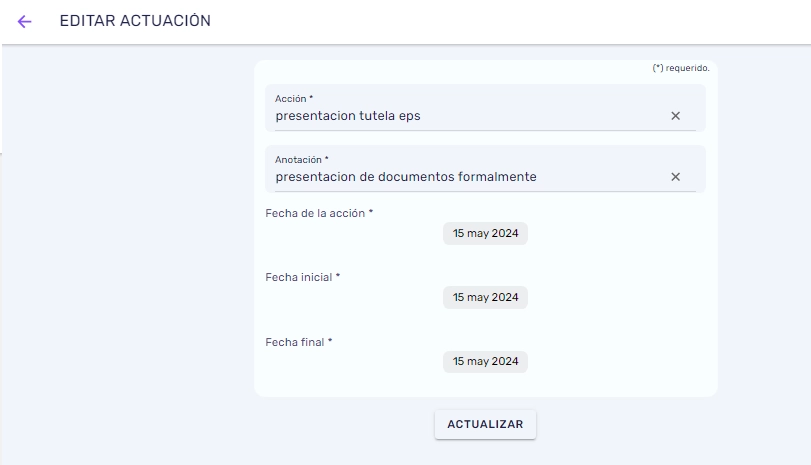This screenshot has width=811, height=465.
Task: Go back using the purple arrow
Action: pos(24,21)
